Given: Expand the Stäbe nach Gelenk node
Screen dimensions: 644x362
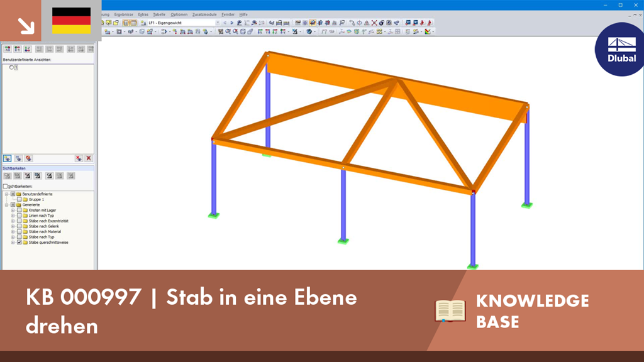Looking at the screenshot, I should pos(13,226).
